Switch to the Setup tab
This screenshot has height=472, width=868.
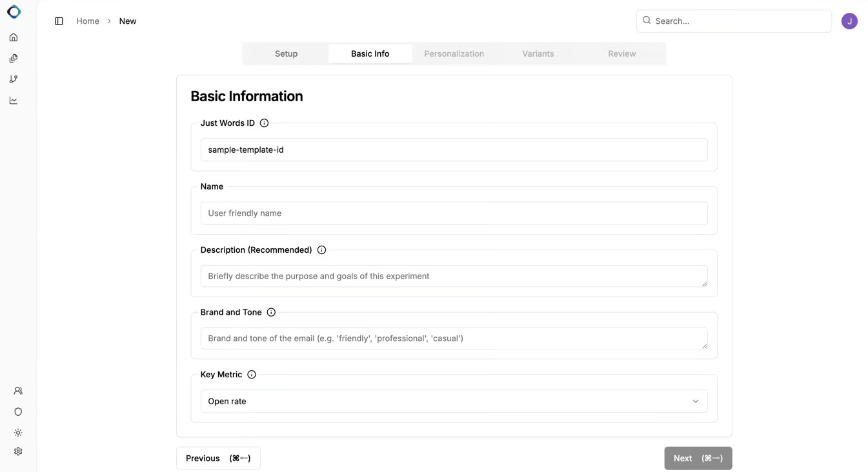click(x=286, y=54)
